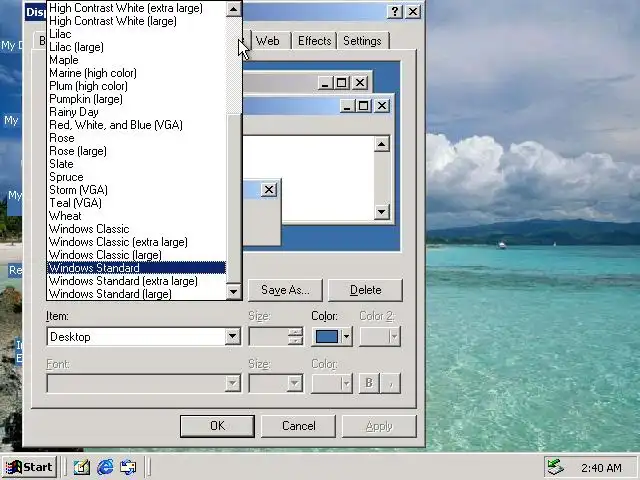Click the Cancel button
Viewport: 640px width, 480px height.
298,426
